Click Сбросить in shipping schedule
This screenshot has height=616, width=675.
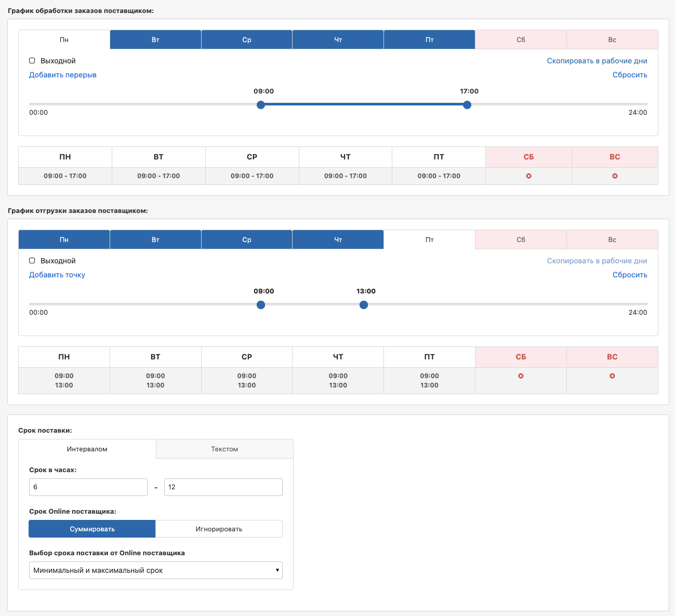tap(630, 275)
